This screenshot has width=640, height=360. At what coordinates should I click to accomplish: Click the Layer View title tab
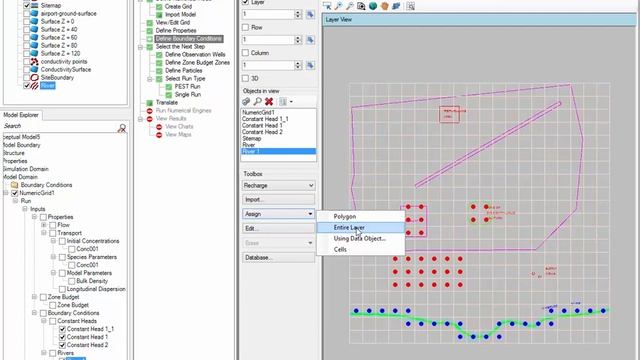tap(339, 20)
